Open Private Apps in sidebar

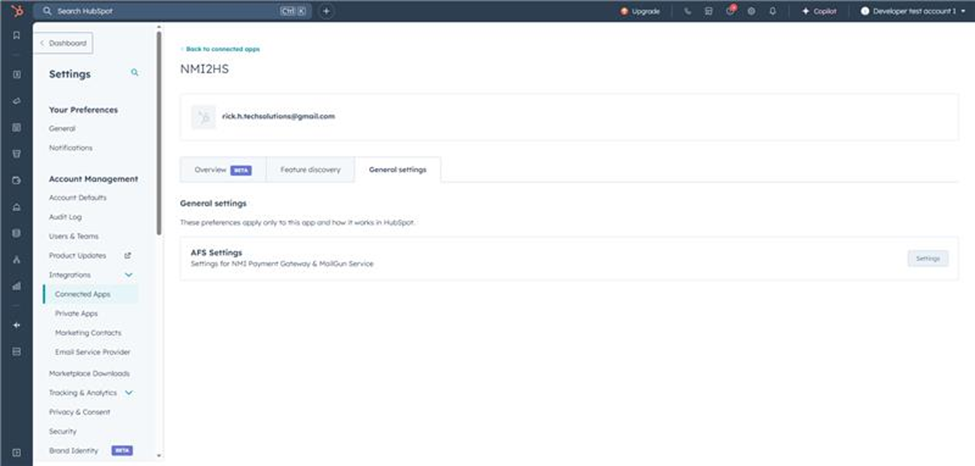pos(76,314)
